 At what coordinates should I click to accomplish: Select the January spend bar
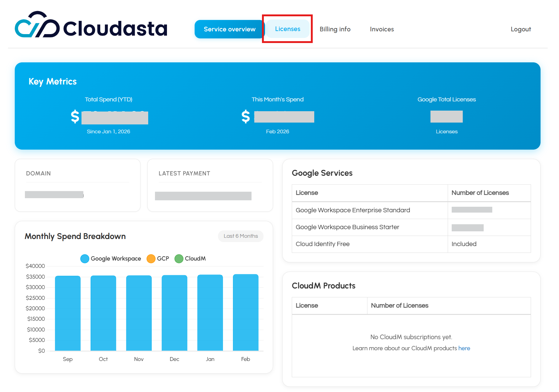(x=210, y=313)
